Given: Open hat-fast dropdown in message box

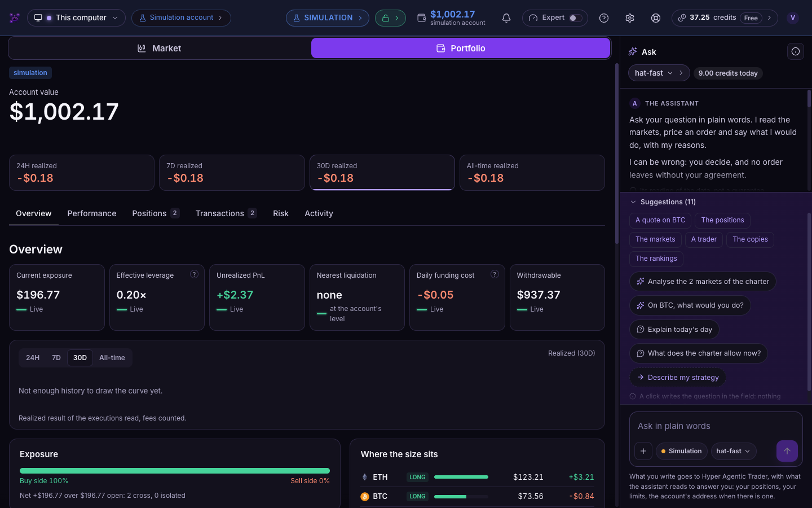Looking at the screenshot, I should [x=734, y=451].
